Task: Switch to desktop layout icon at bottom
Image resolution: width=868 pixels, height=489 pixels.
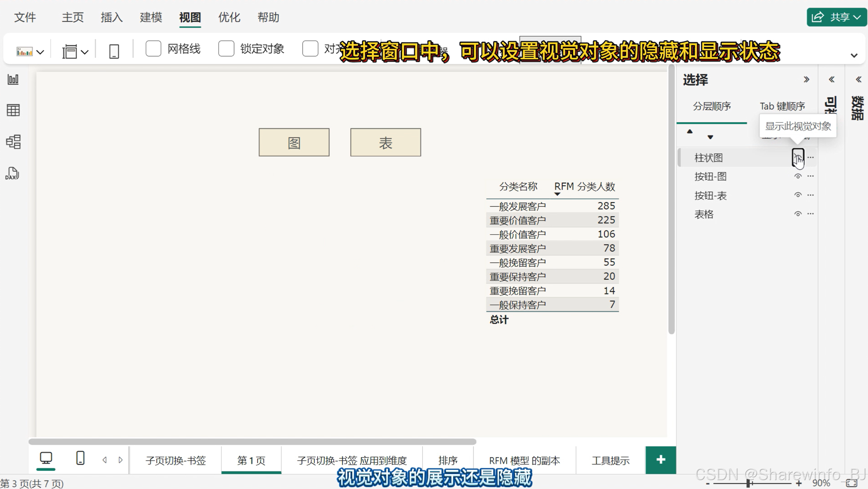Action: coord(46,458)
